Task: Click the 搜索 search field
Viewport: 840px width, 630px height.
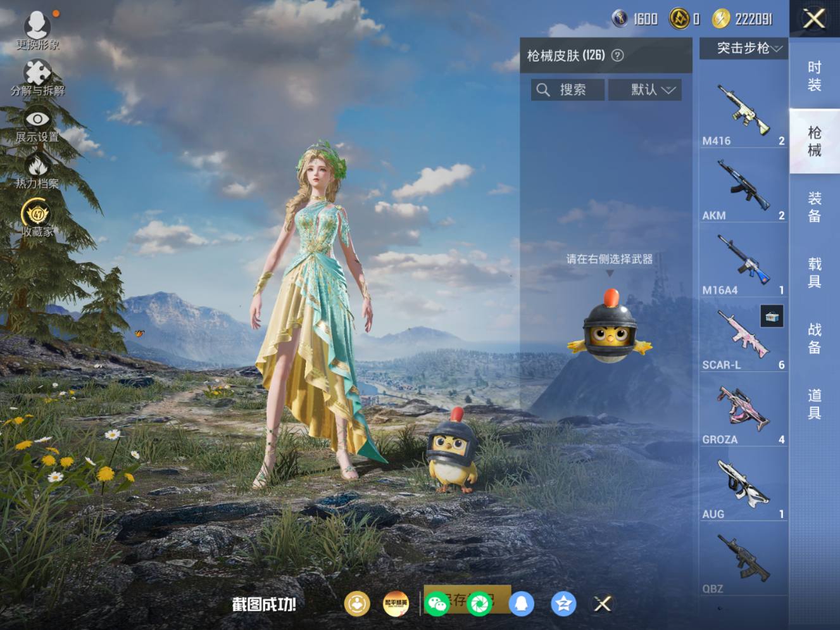Action: pyautogui.click(x=568, y=90)
